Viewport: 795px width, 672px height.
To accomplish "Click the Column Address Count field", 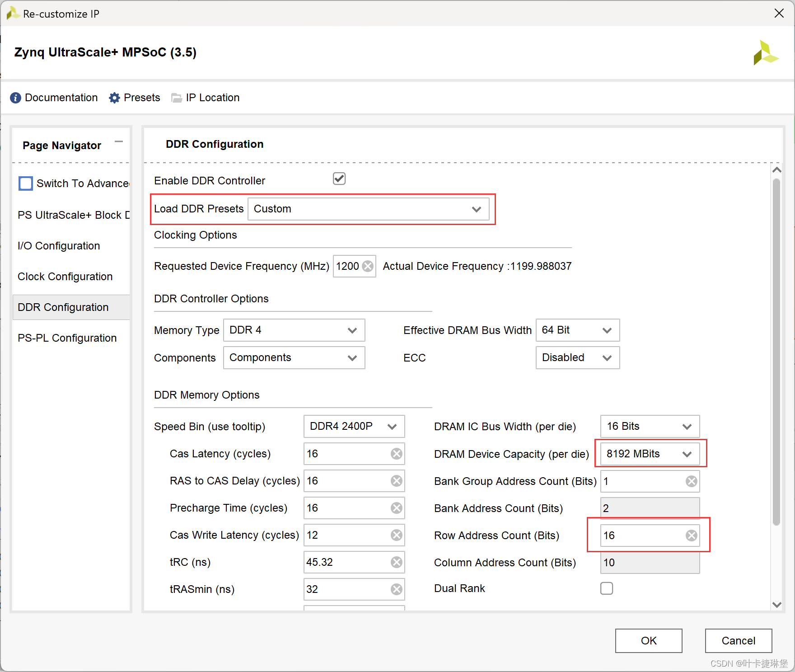I will [x=650, y=563].
